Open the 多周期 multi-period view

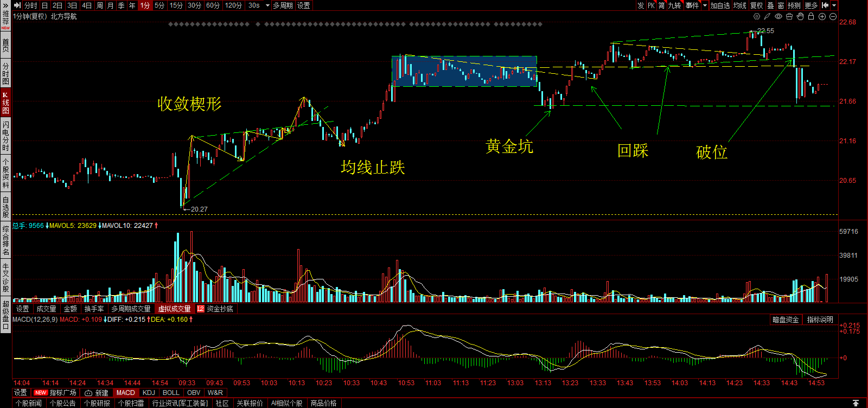pyautogui.click(x=283, y=5)
